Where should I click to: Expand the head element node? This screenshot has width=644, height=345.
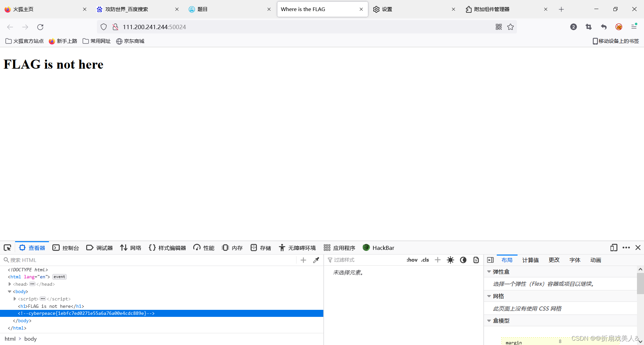pos(10,284)
